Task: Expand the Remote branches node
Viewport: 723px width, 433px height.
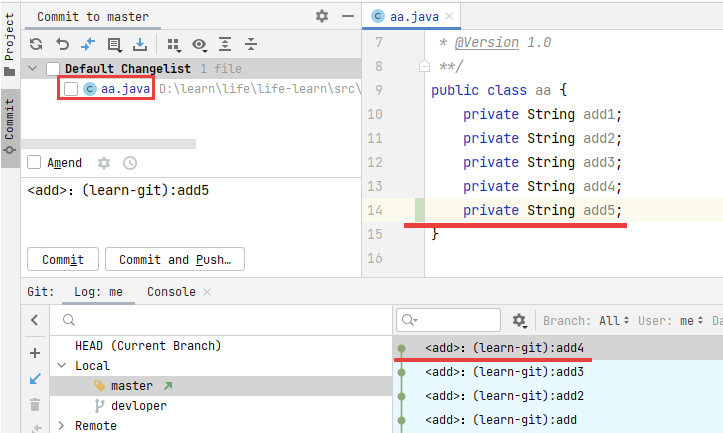Action: pos(62,426)
